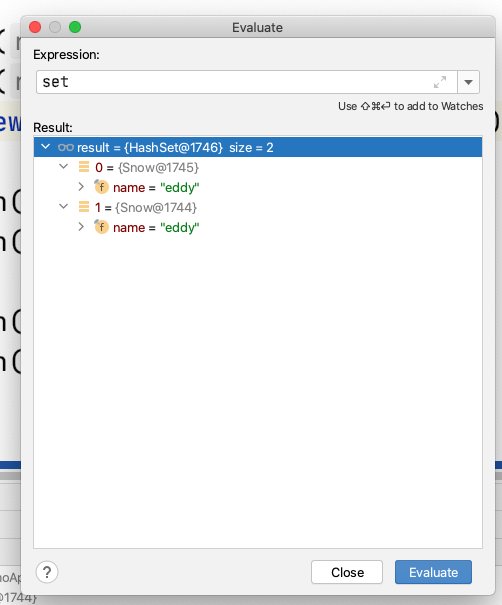502x605 pixels.
Task: Select the row 1 = {Snow@1744}
Action: (x=258, y=208)
